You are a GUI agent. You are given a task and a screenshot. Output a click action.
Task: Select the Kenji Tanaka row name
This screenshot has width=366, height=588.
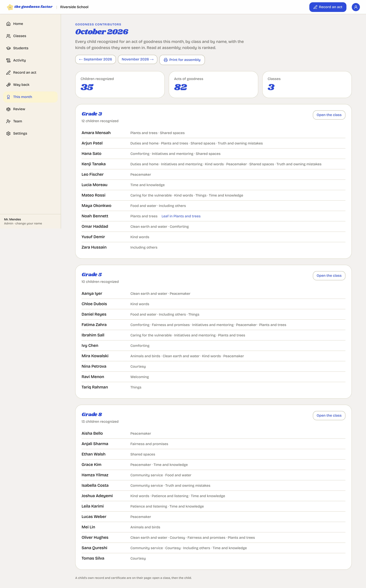pyautogui.click(x=93, y=164)
